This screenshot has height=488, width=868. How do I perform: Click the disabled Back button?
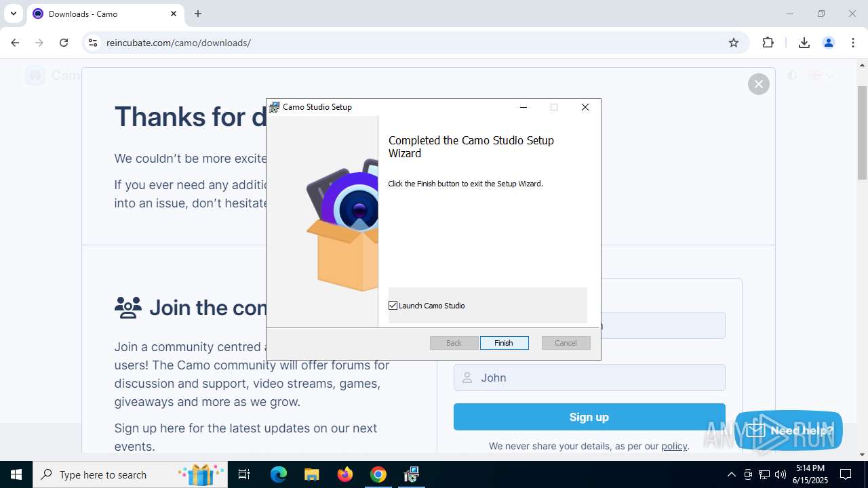(x=454, y=343)
